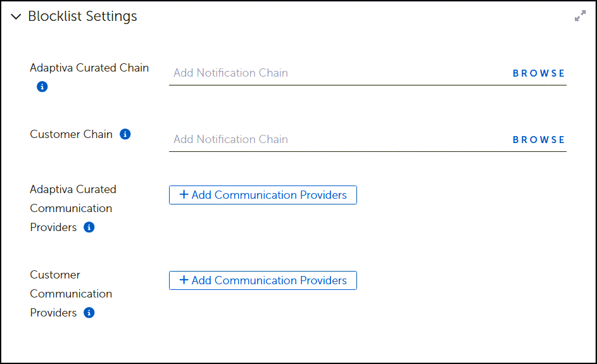Click plus icon in Customer providers button
The height and width of the screenshot is (364, 597).
(184, 280)
